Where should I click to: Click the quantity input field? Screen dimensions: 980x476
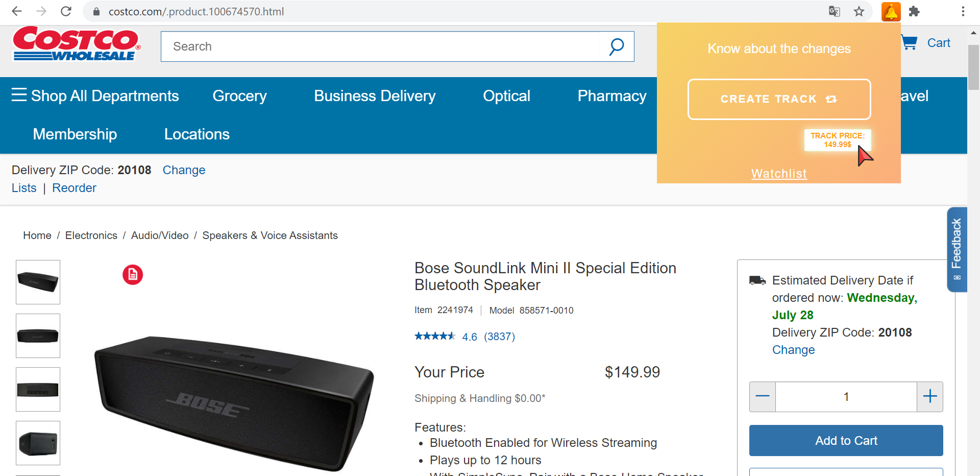tap(846, 396)
